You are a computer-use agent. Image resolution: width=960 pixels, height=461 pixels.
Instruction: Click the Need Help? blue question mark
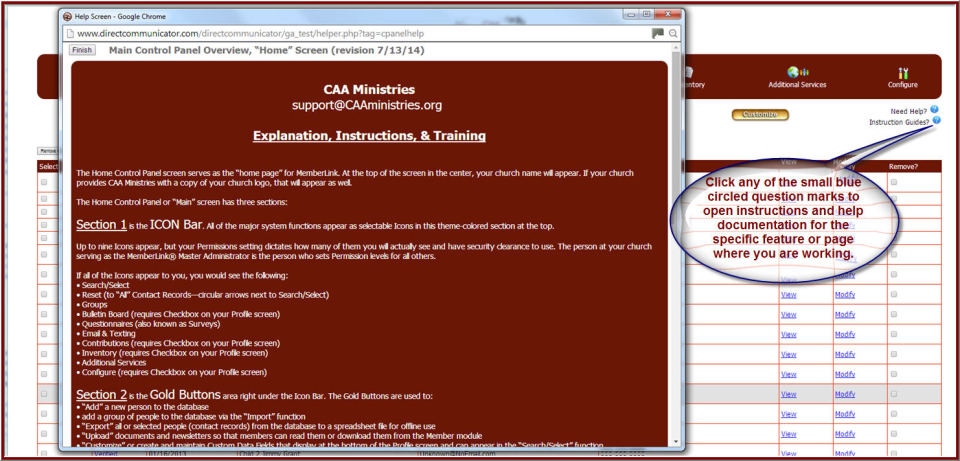[x=934, y=110]
